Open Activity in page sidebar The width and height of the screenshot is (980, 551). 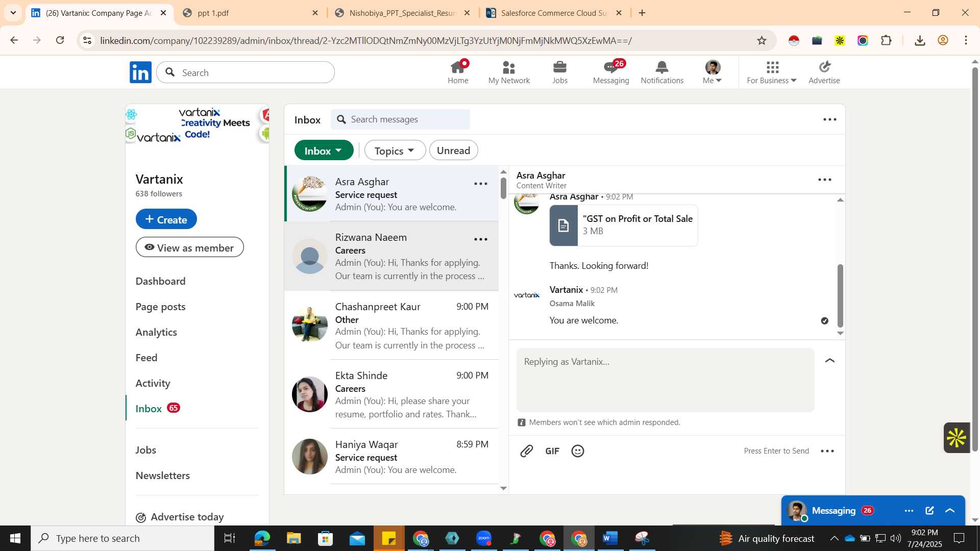[x=153, y=383]
